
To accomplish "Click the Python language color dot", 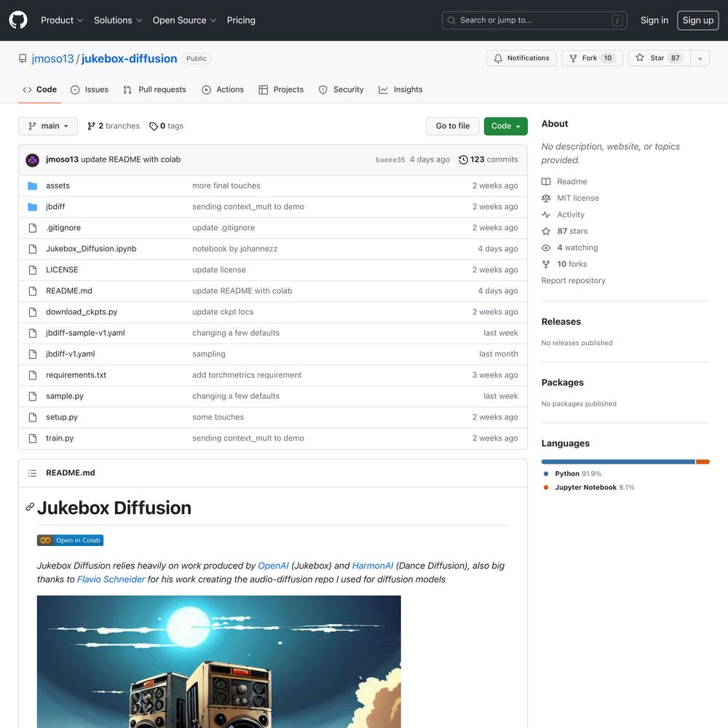I will coord(546,474).
